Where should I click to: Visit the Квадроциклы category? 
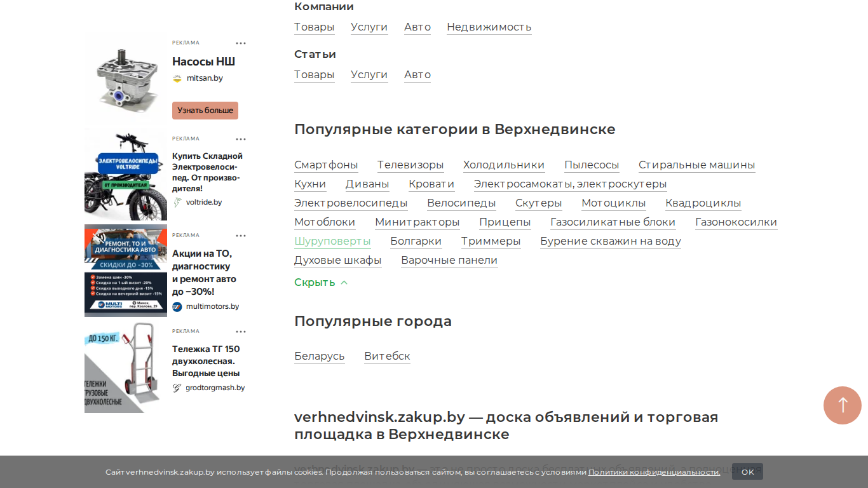click(703, 203)
